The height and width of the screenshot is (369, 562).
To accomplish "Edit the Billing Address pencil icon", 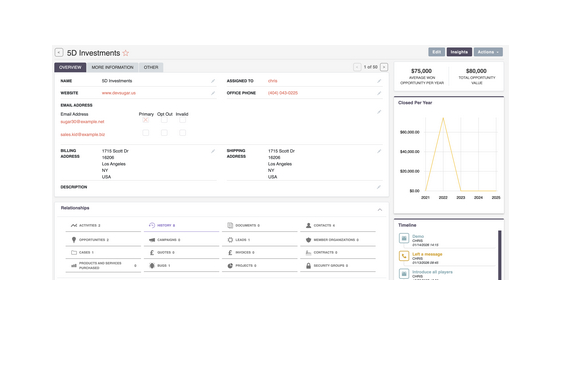I will coord(213,151).
